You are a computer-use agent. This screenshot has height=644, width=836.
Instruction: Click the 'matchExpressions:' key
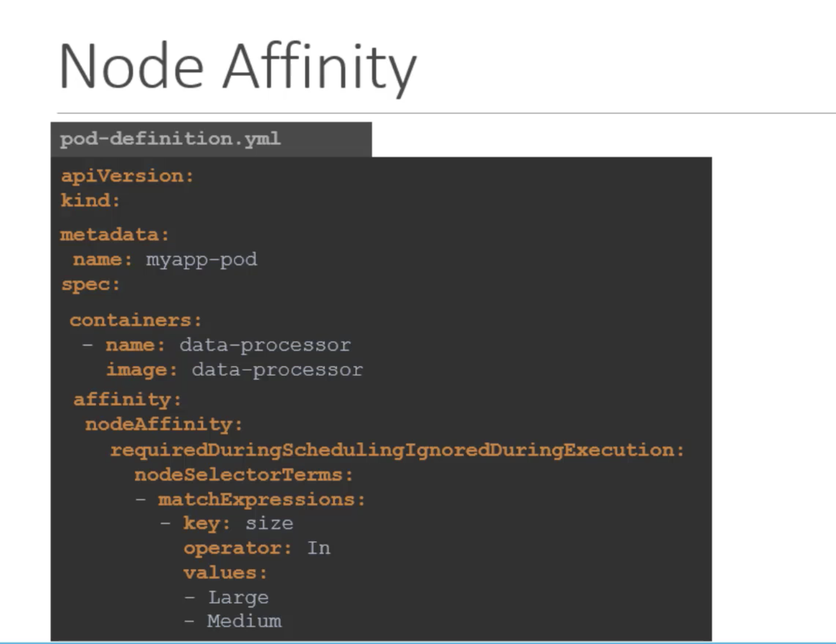pyautogui.click(x=262, y=500)
